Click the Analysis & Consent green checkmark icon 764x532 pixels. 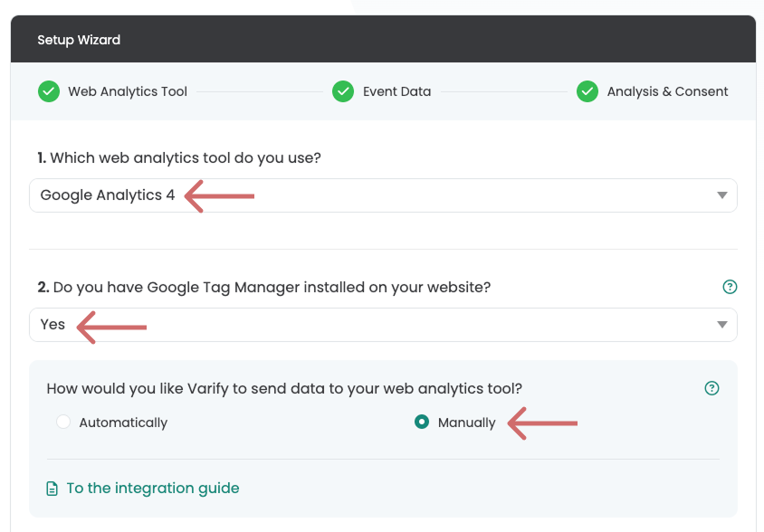click(x=587, y=91)
